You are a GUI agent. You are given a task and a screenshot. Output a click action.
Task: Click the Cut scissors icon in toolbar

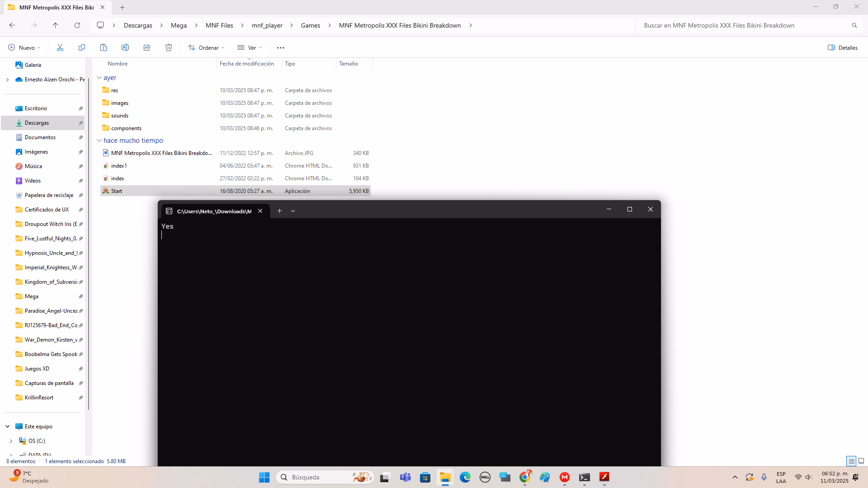click(60, 47)
